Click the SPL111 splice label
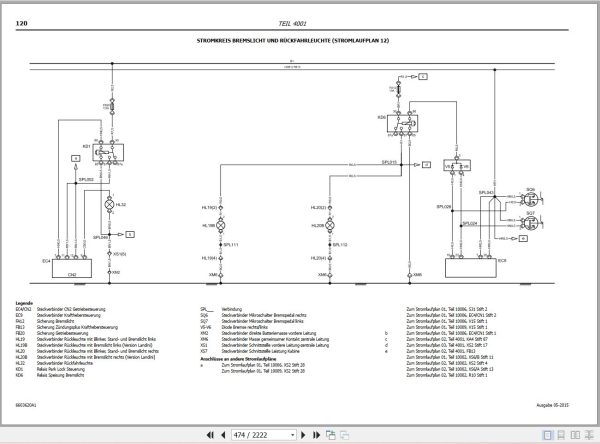 point(231,245)
